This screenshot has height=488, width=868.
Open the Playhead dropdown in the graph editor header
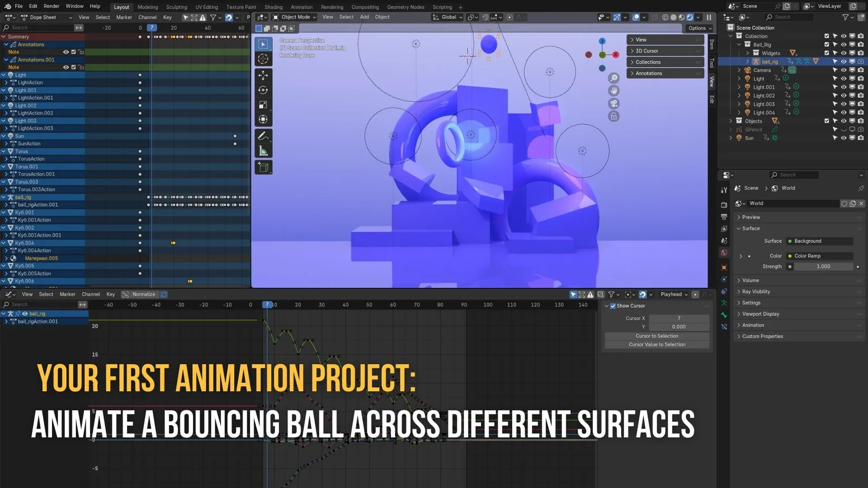click(673, 294)
